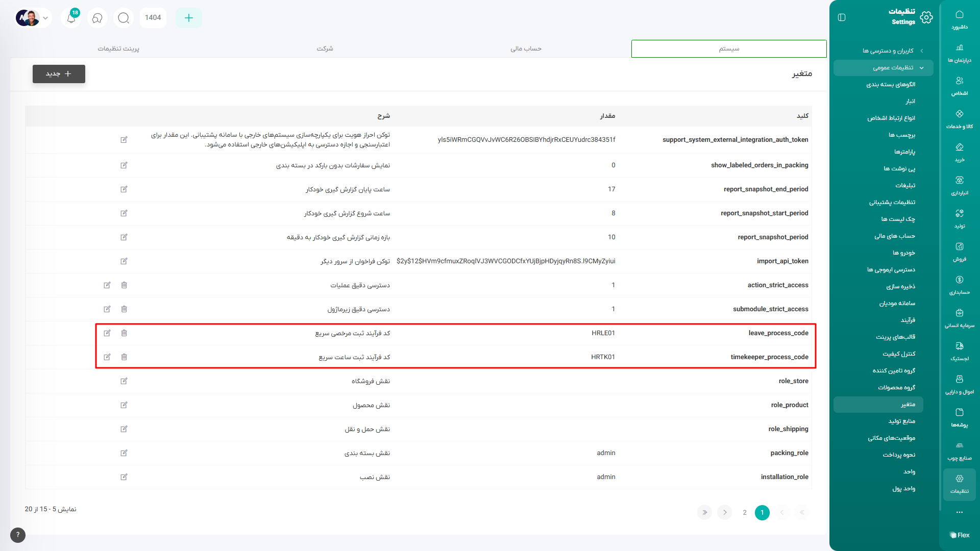
Task: Click the notification bell icon
Action: tap(71, 18)
